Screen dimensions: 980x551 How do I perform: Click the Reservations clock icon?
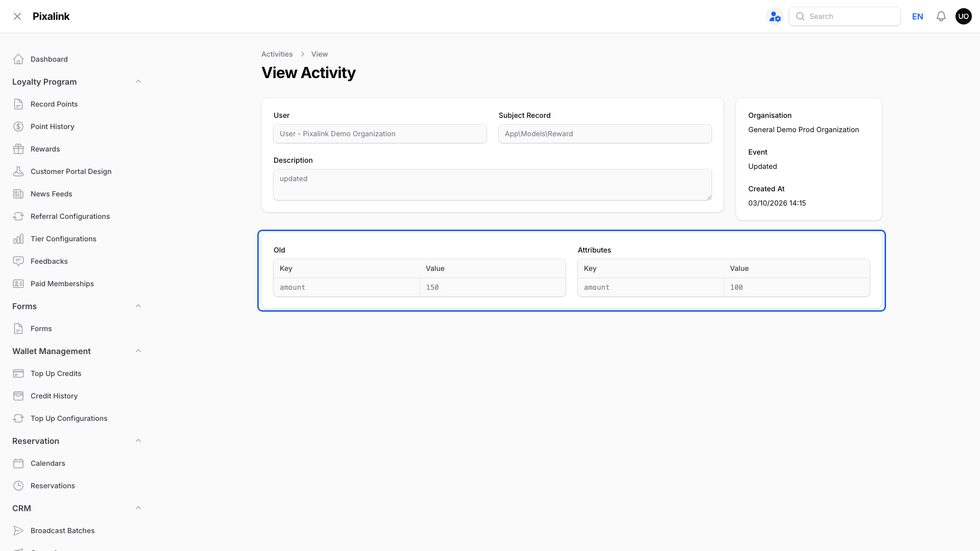(x=18, y=486)
